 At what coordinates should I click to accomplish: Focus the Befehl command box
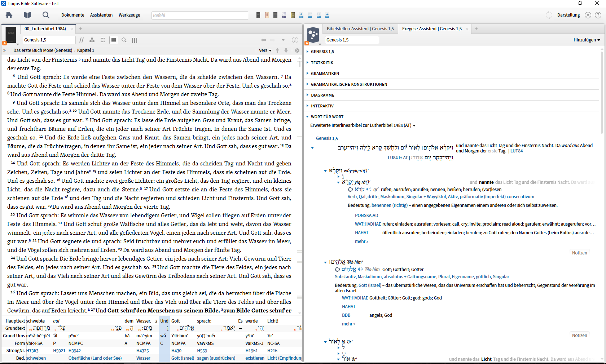(199, 15)
